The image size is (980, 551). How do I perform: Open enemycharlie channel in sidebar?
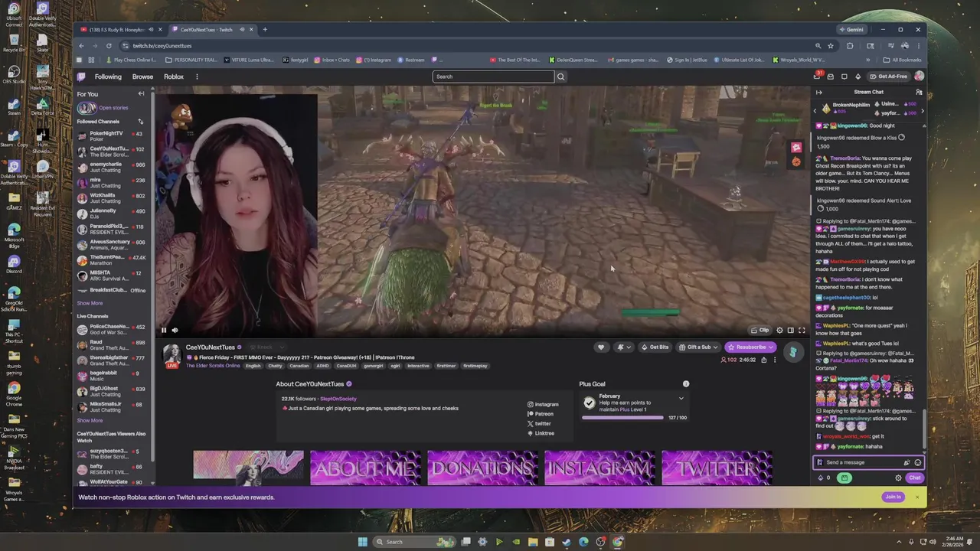(x=112, y=167)
